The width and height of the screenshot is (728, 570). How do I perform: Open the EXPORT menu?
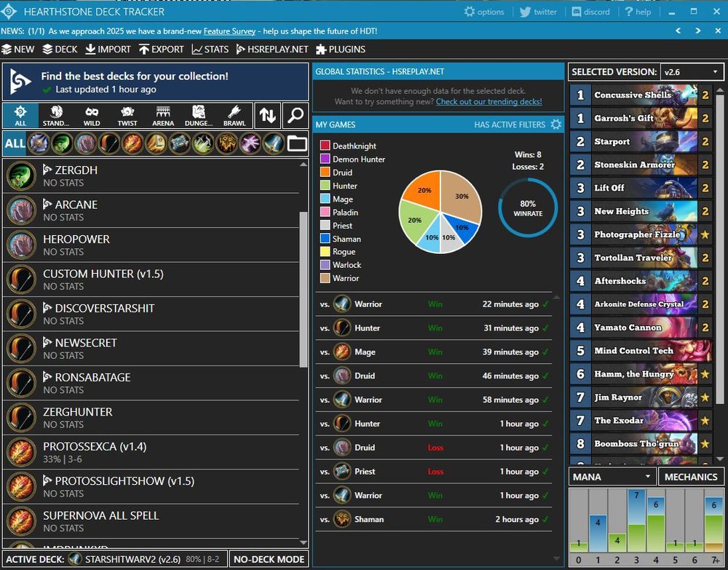tap(161, 50)
